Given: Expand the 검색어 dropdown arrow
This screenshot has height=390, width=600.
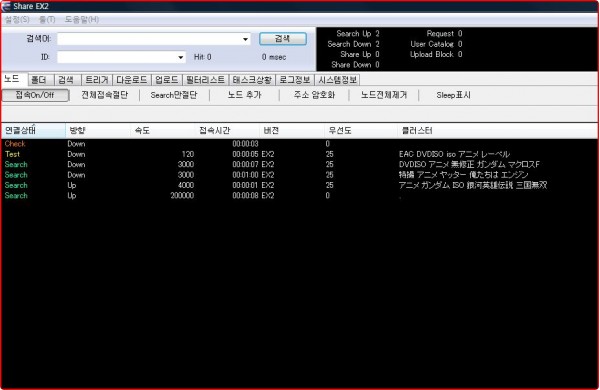Looking at the screenshot, I should pos(245,39).
